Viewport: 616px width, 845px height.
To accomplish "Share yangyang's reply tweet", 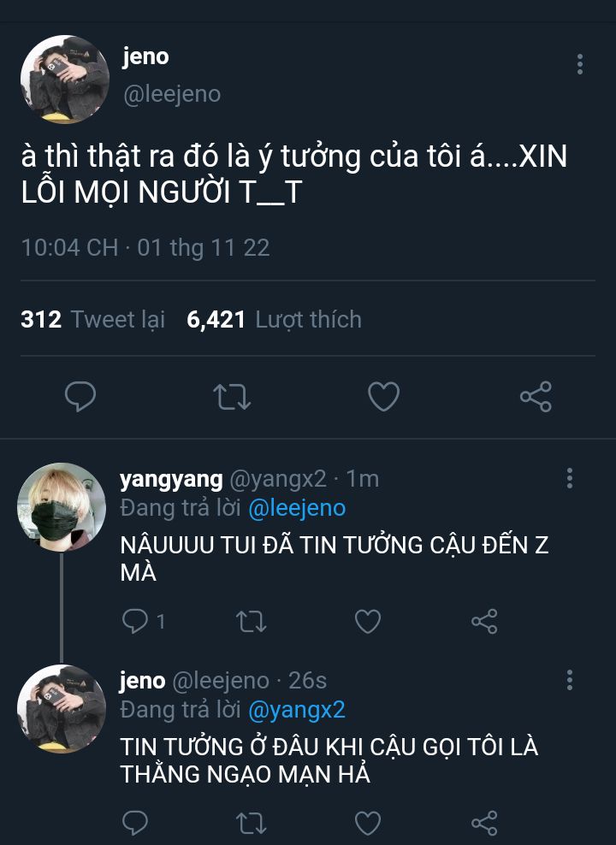I will (x=484, y=622).
